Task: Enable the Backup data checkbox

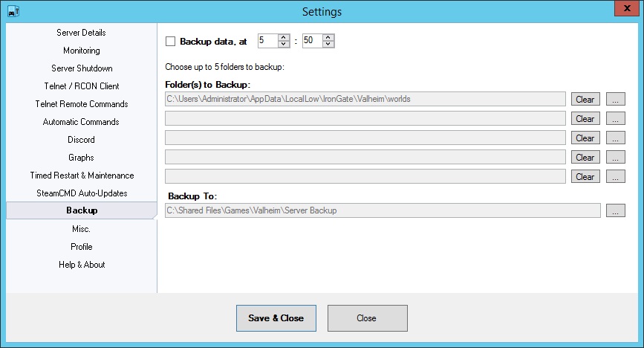Action: click(x=170, y=42)
